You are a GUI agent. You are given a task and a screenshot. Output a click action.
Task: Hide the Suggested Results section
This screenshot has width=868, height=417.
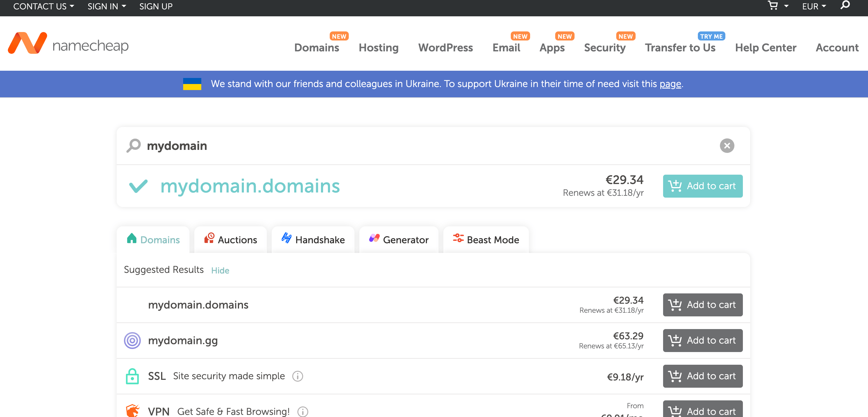220,270
